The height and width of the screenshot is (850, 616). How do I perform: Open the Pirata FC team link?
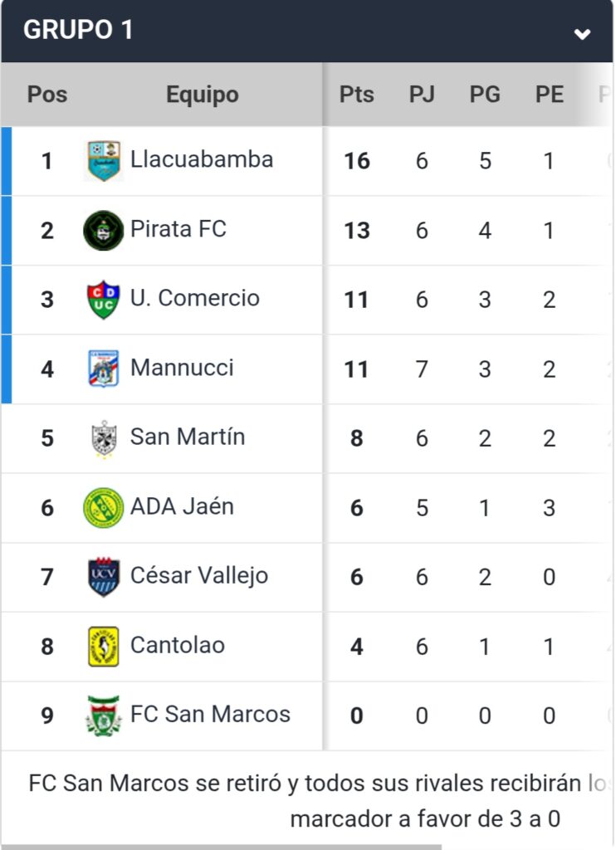pos(178,229)
